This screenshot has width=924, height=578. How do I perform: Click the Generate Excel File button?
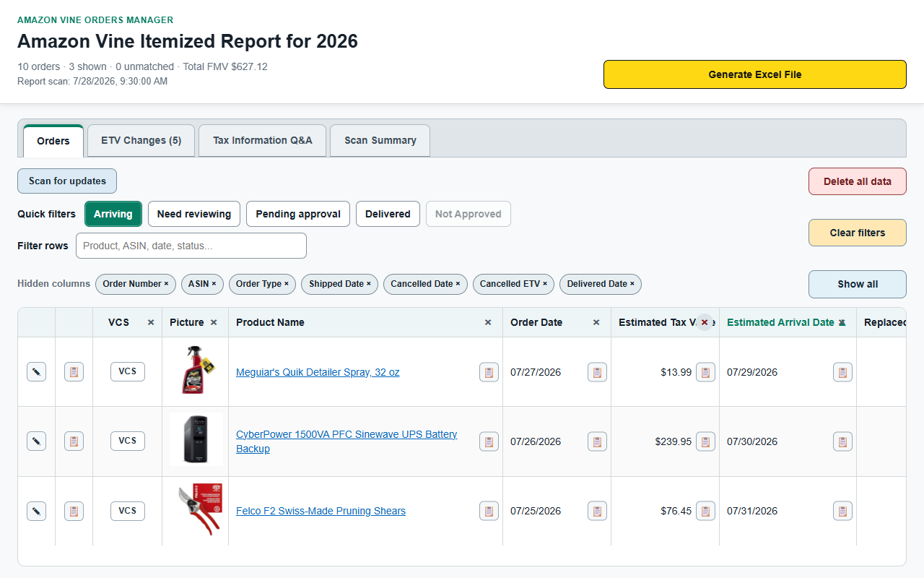point(755,74)
